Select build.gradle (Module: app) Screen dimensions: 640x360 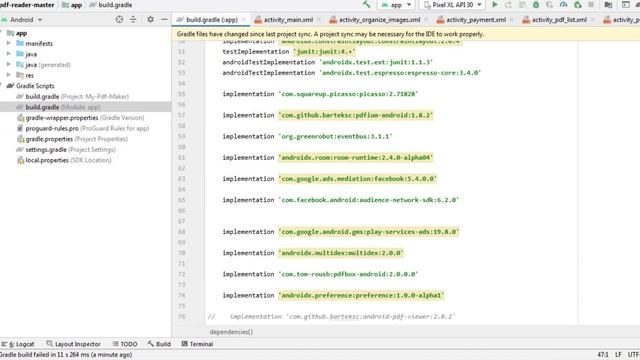pyautogui.click(x=63, y=107)
